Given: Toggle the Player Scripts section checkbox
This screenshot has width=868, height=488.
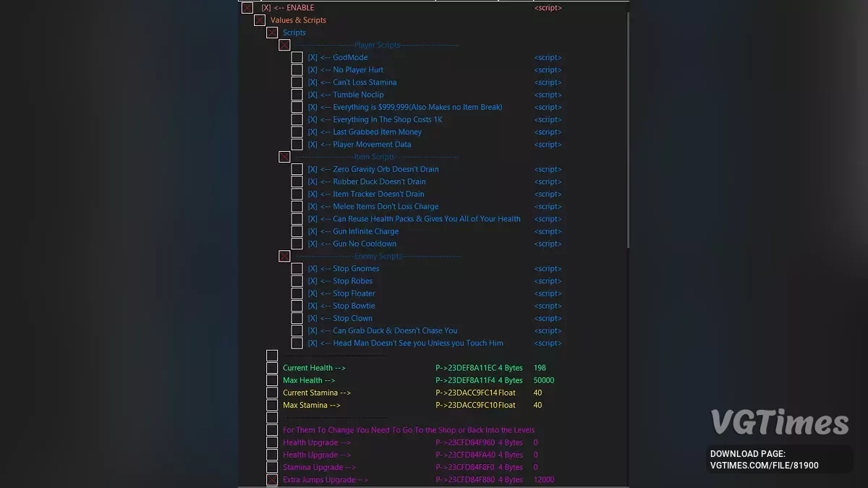Looking at the screenshot, I should tap(284, 44).
